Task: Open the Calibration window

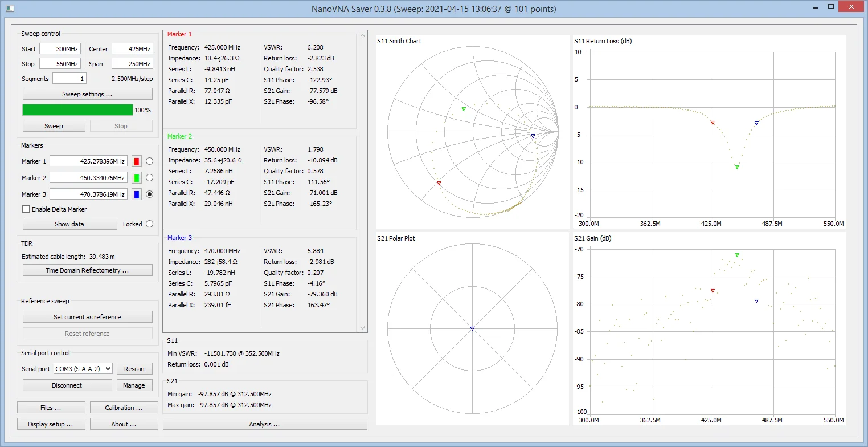Action: pyautogui.click(x=124, y=408)
